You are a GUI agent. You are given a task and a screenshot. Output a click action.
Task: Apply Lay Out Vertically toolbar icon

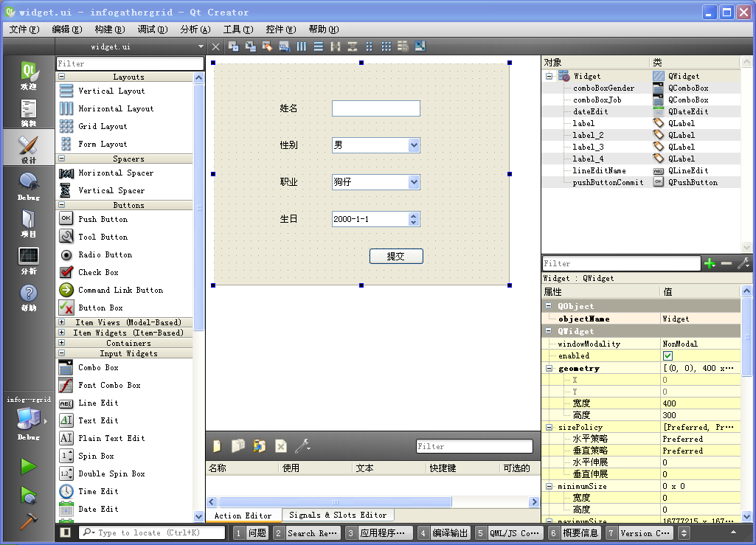click(318, 46)
